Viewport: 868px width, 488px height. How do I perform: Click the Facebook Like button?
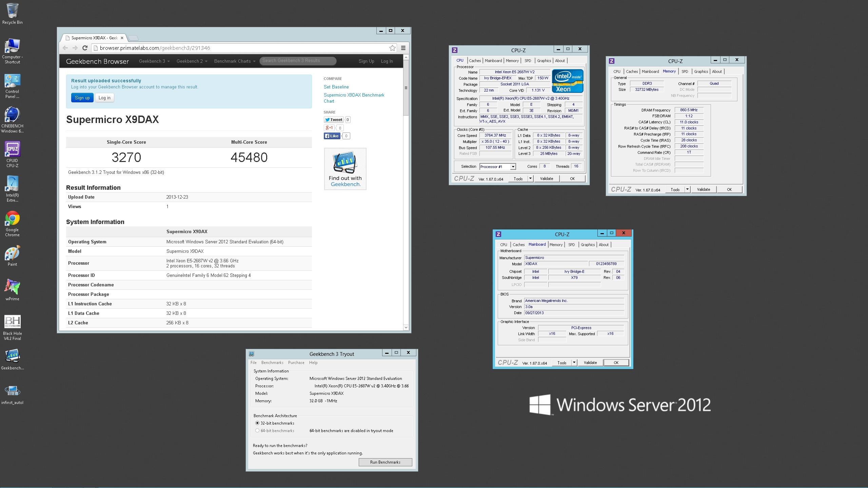click(x=332, y=136)
